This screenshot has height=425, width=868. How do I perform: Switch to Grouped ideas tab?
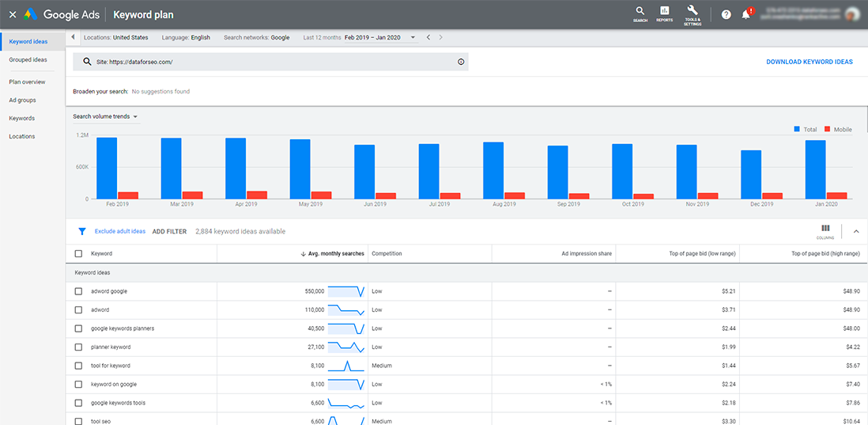[28, 59]
